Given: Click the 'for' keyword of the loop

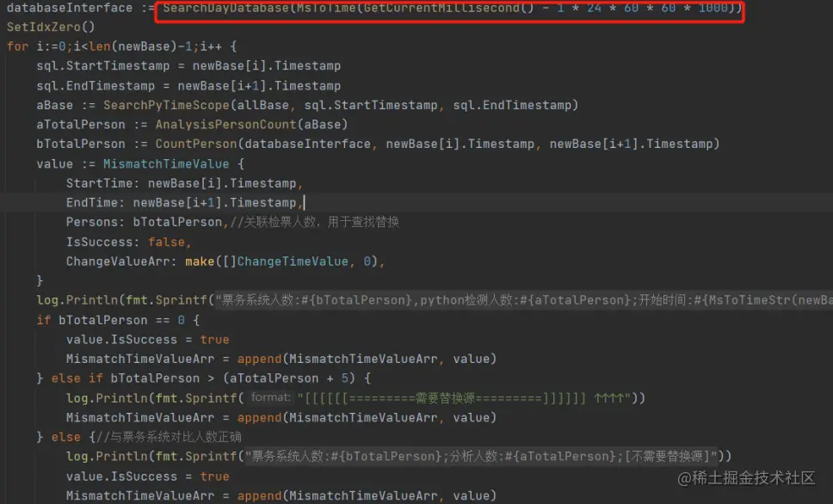Looking at the screenshot, I should [x=17, y=46].
